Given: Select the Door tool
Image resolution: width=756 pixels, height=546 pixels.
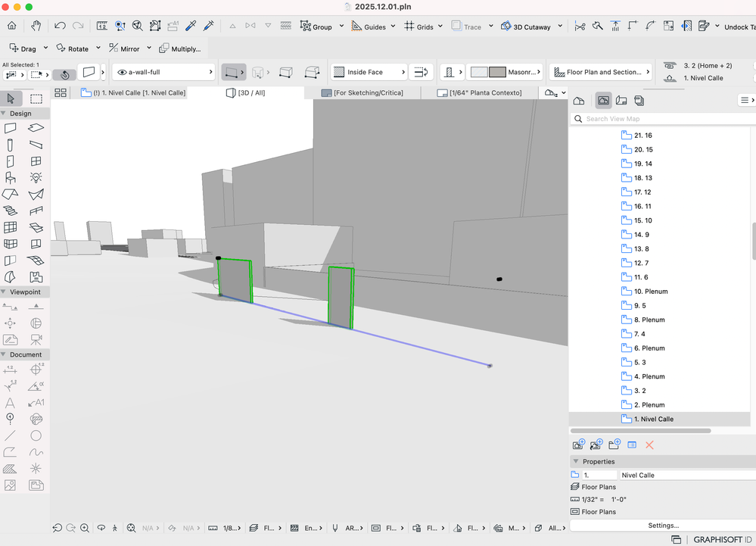Looking at the screenshot, I should click(x=11, y=161).
